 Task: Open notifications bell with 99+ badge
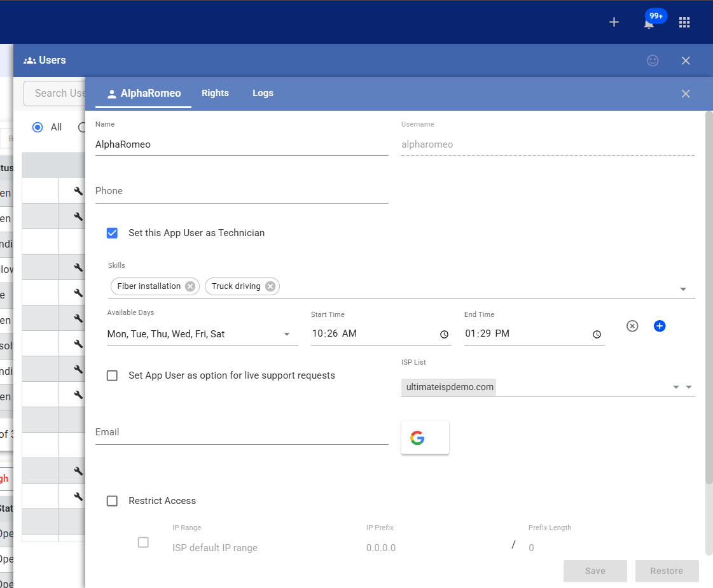649,24
